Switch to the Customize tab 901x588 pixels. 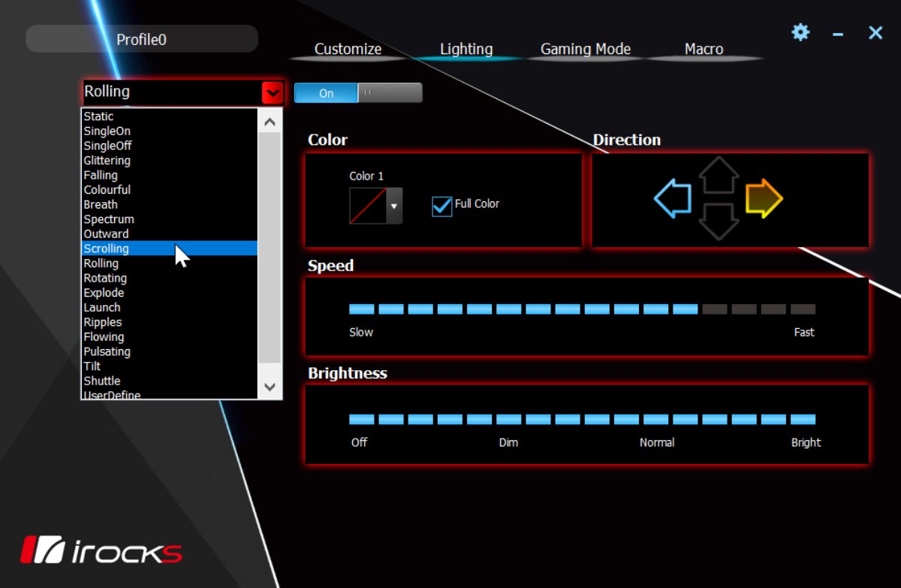(348, 50)
